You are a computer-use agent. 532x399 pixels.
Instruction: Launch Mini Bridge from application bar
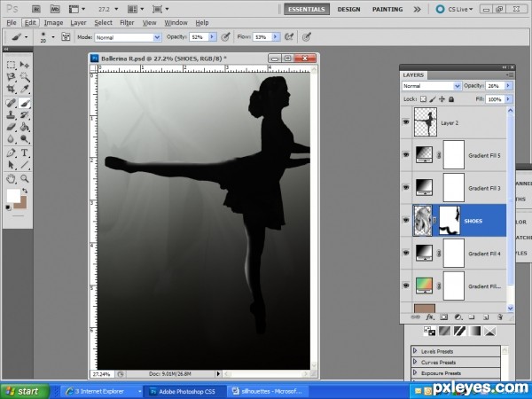(x=55, y=9)
